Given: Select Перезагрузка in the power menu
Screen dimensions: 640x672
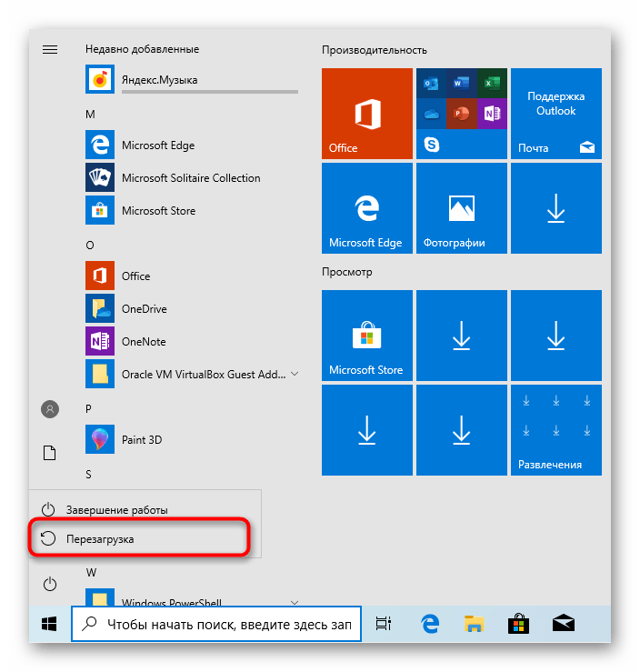Looking at the screenshot, I should [145, 538].
